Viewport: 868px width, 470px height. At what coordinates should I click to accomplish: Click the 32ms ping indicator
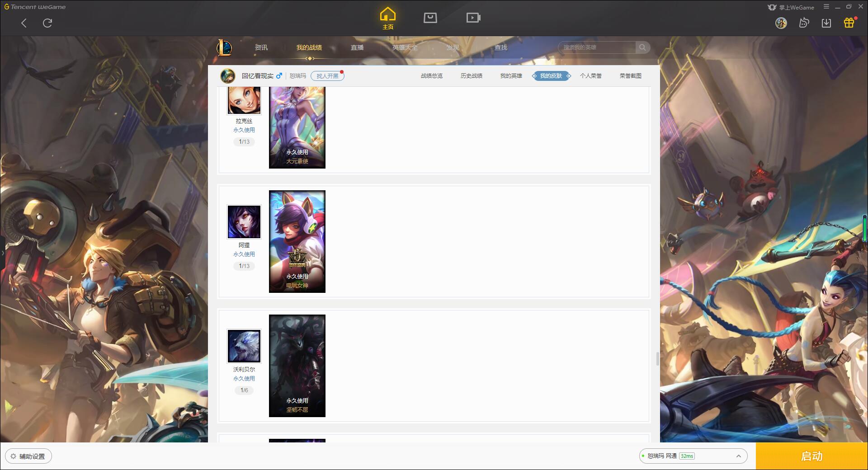[687, 456]
